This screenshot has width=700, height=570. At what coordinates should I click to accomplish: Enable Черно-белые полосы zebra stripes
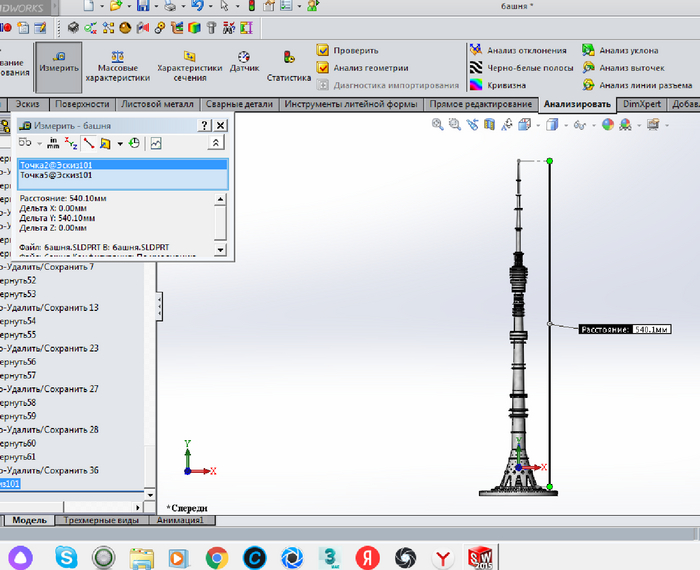point(476,68)
